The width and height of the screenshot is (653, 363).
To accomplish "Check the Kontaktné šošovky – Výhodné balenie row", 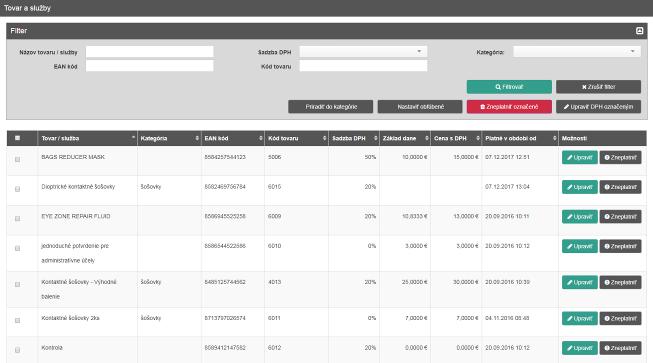I will coord(17,284).
